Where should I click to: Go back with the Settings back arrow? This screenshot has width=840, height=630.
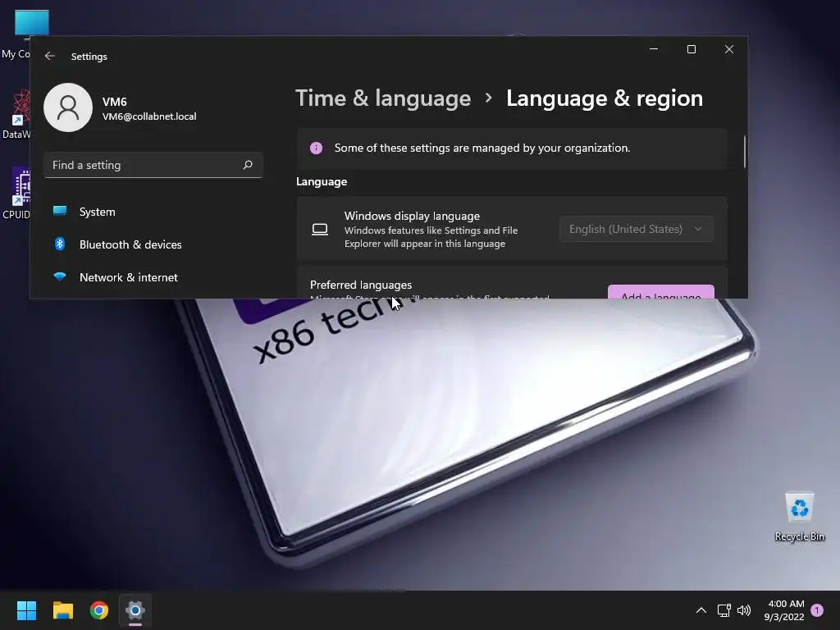[x=50, y=57]
